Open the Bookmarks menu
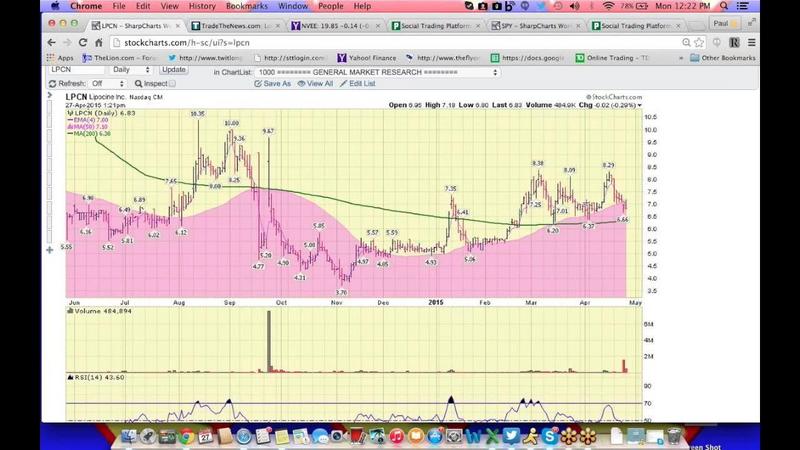 tap(246, 6)
